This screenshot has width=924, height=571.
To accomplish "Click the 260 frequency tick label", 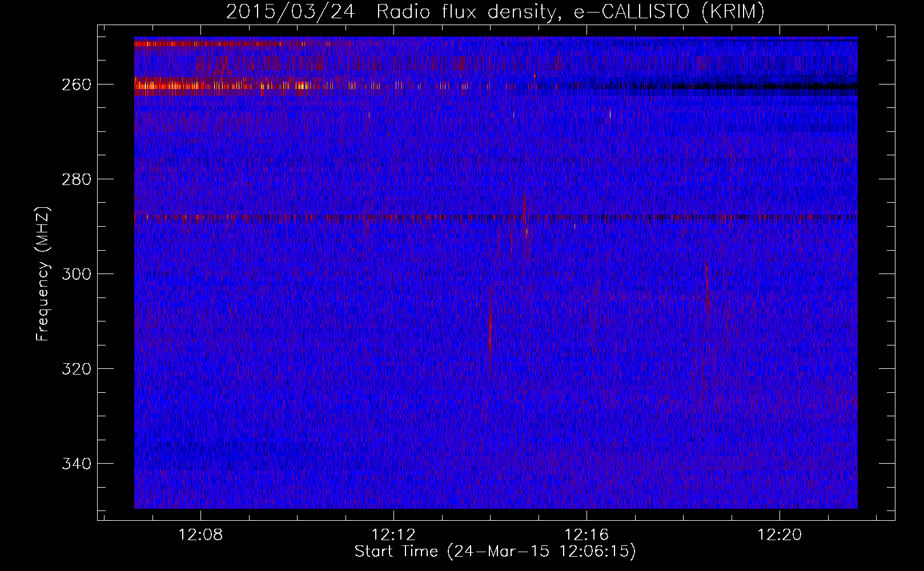I will coord(77,85).
